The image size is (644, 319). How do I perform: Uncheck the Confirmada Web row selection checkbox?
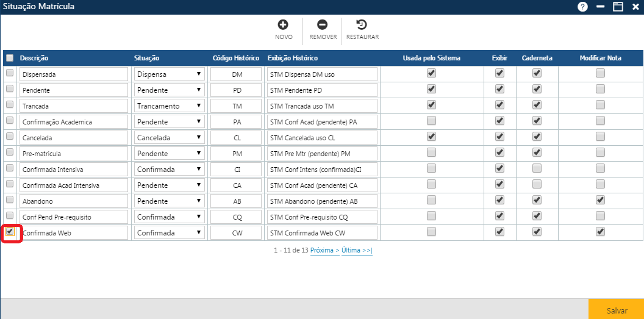pos(10,232)
